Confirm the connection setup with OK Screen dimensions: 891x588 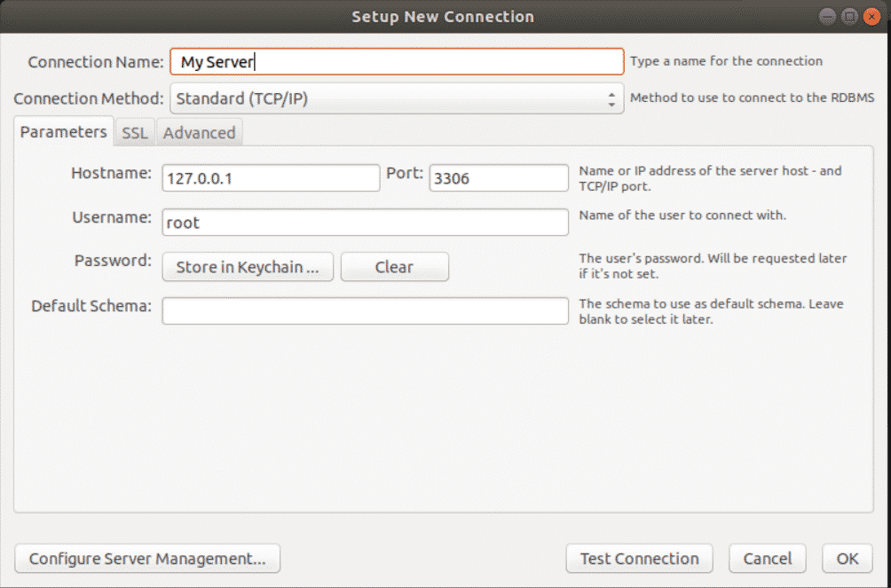coord(846,559)
